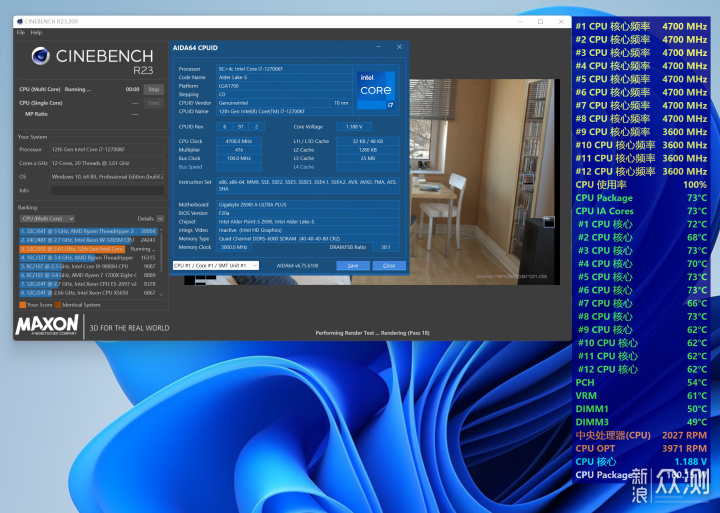
Task: Click the Motherboard Gigabyte Z690I A ULTRA PLUS value
Action: click(x=308, y=205)
